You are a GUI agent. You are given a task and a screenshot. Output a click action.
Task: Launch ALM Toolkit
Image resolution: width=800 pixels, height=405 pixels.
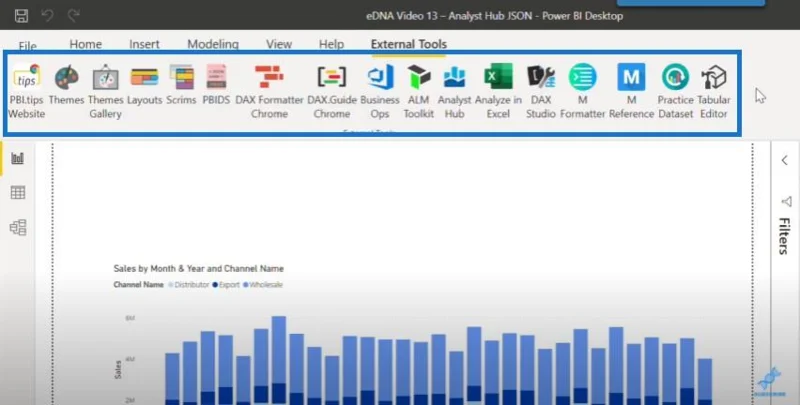[418, 92]
